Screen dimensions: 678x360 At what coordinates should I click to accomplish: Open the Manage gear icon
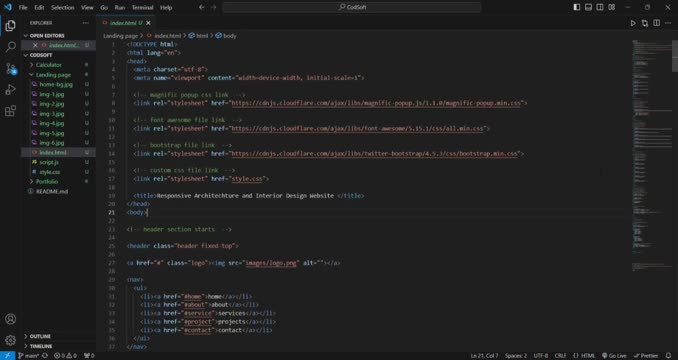(10, 340)
